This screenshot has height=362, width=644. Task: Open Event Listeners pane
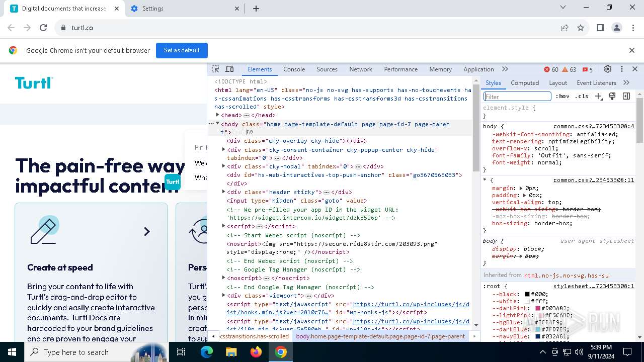[596, 83]
